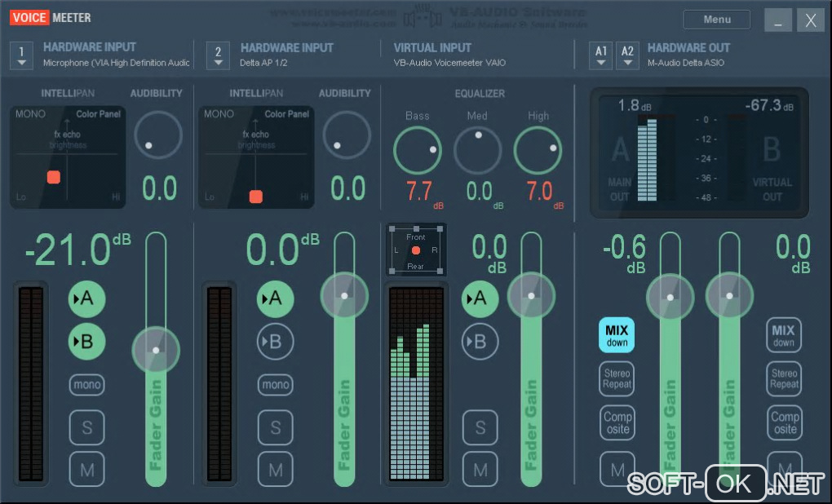Mute the A bus output
Screen dimensions: 832x504
pos(617,468)
